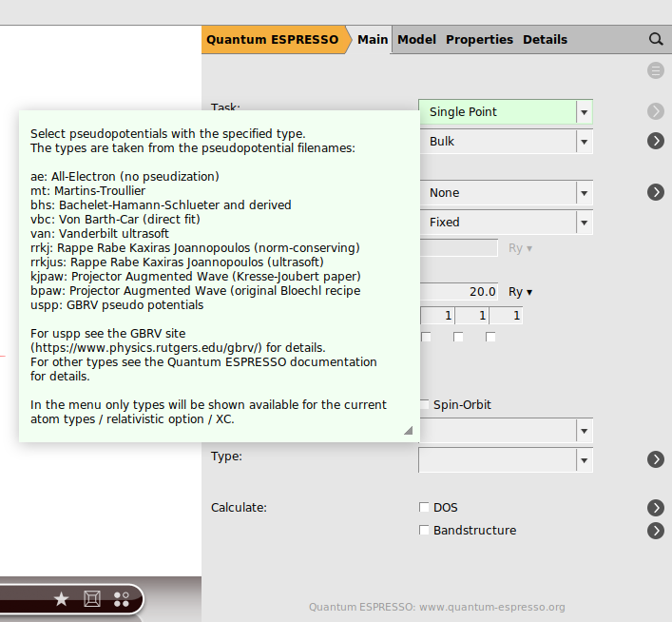Click 'ae: All-Electron (no pseudization)' line
The height and width of the screenshot is (622, 672).
125,176
